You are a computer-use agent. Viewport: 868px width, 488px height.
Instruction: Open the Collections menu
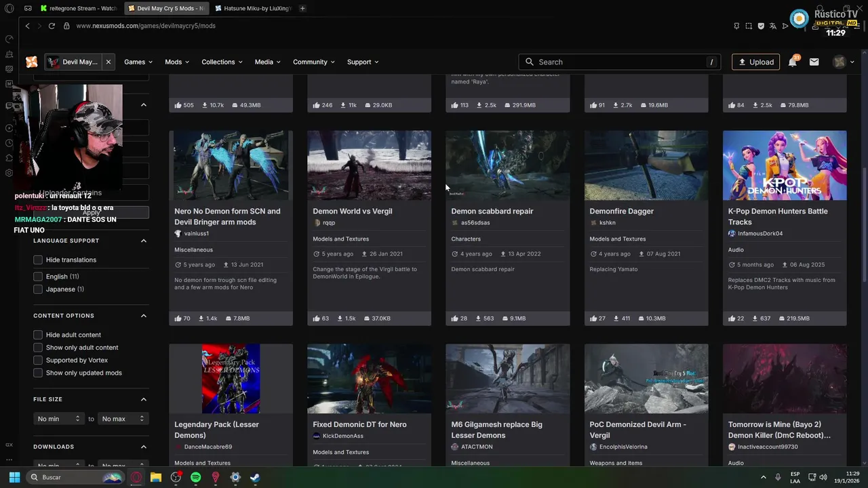coord(222,62)
